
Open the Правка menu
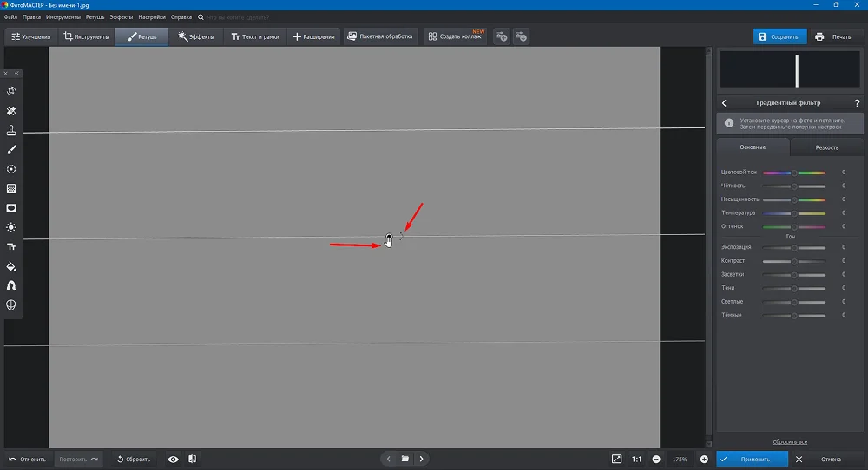click(31, 17)
